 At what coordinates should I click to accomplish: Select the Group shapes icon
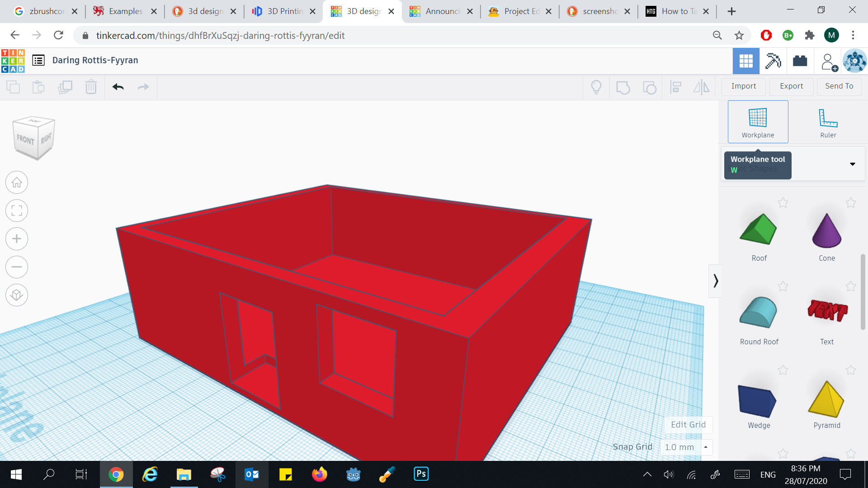click(x=623, y=88)
